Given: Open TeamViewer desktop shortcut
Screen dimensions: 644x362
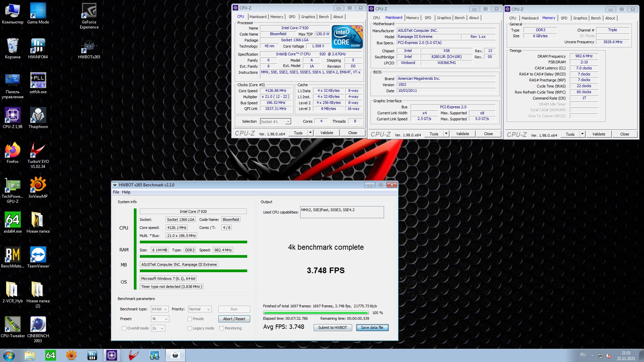Looking at the screenshot, I should tap(38, 257).
